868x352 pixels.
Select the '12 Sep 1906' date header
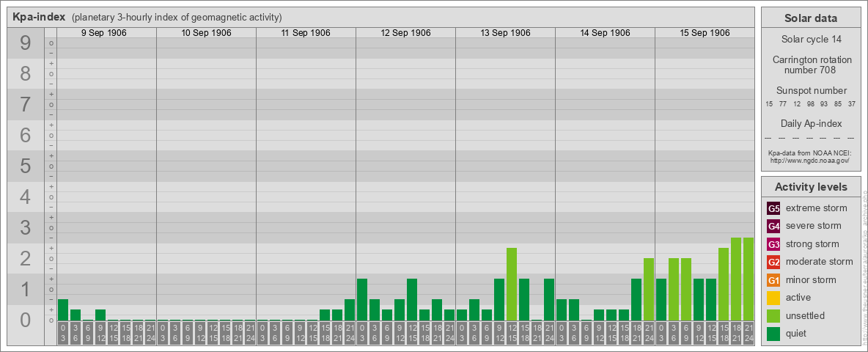coord(405,33)
